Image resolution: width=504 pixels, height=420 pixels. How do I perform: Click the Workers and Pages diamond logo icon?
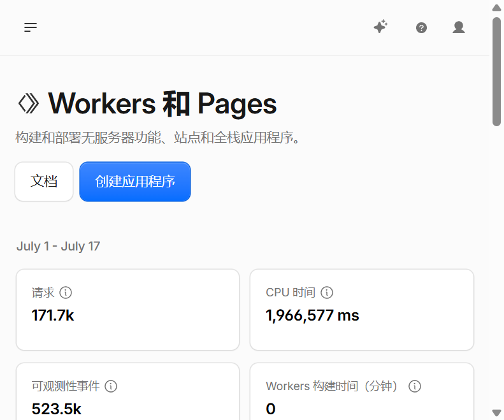[x=29, y=103]
